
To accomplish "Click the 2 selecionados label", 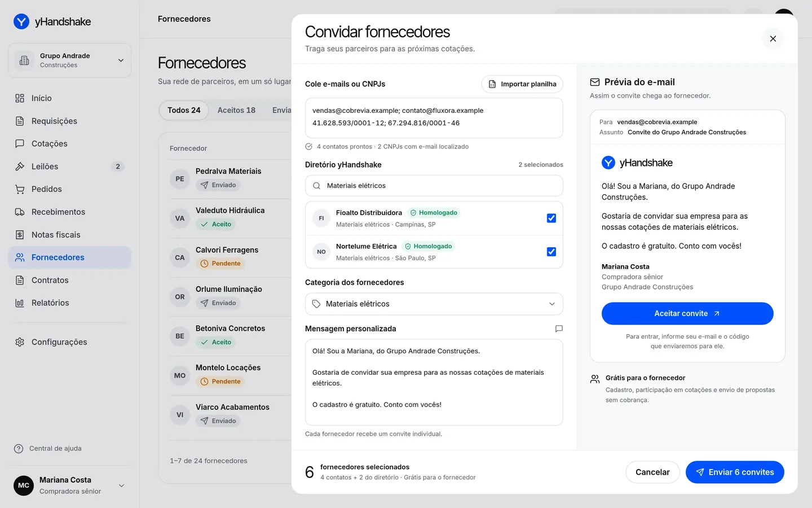I will click(x=541, y=165).
